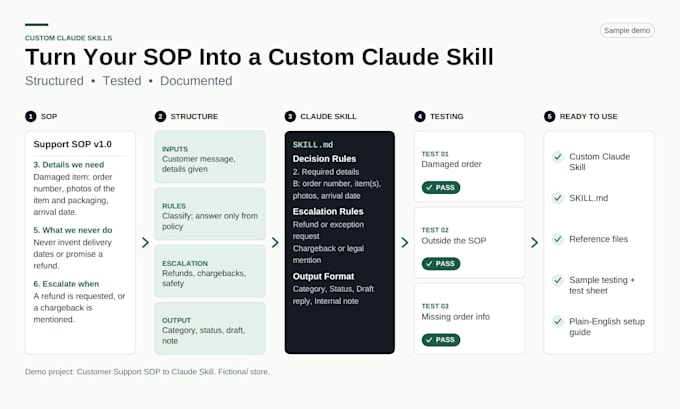Click 'Category, Status, Draft reply, Internal note' line

pos(333,295)
